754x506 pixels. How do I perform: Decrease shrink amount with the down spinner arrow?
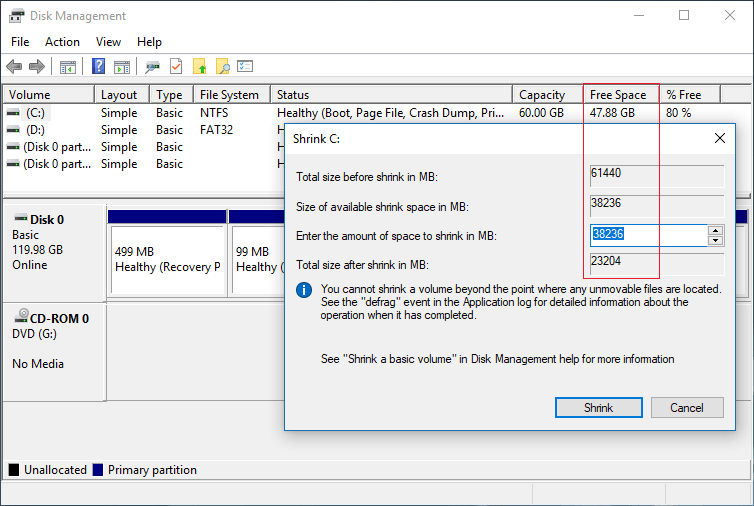click(715, 241)
